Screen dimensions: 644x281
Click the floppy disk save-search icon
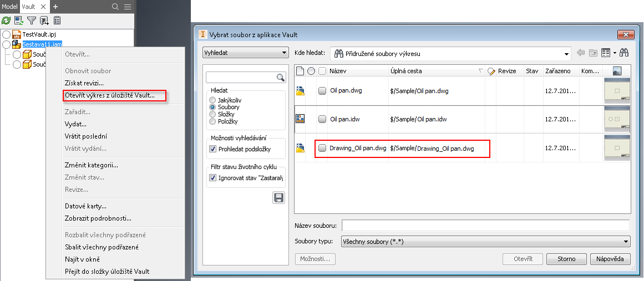point(278,198)
